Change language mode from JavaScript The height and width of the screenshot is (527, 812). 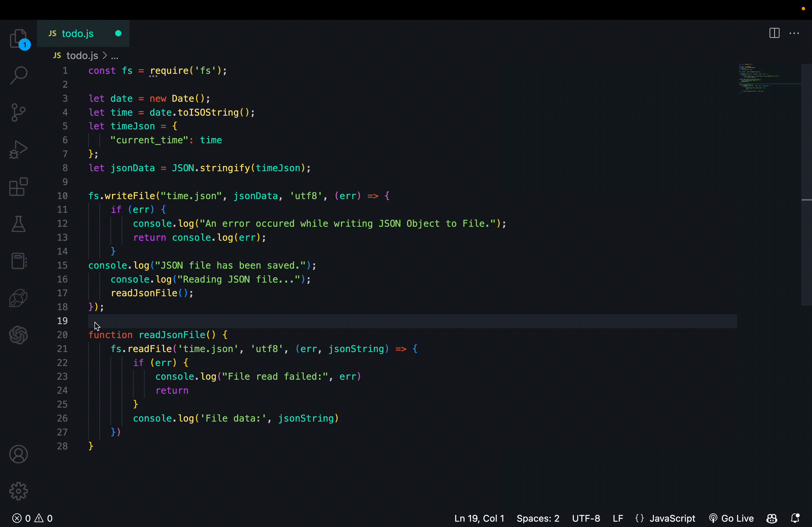click(x=672, y=518)
